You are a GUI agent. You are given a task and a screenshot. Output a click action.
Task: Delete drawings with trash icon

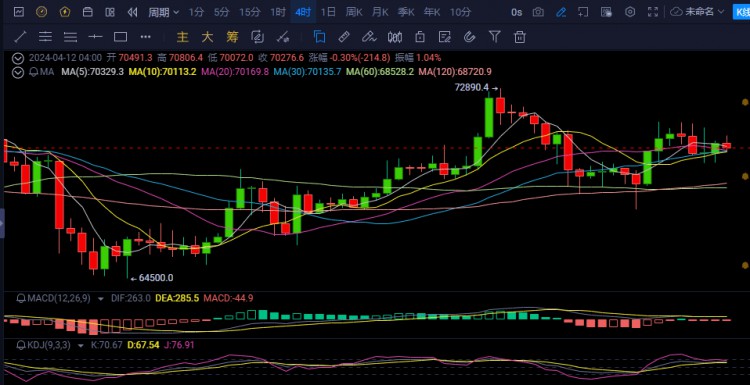click(520, 37)
